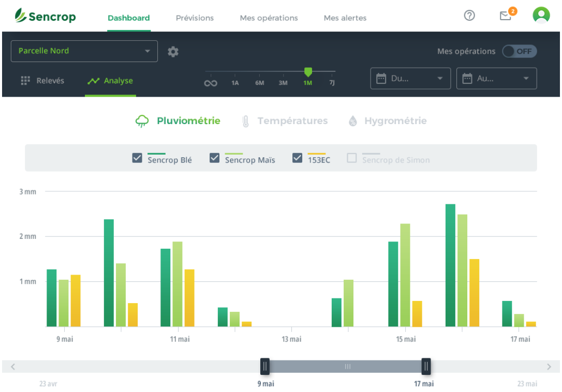Click the thermometer Températures icon
This screenshot has height=392, width=562.
pos(245,122)
